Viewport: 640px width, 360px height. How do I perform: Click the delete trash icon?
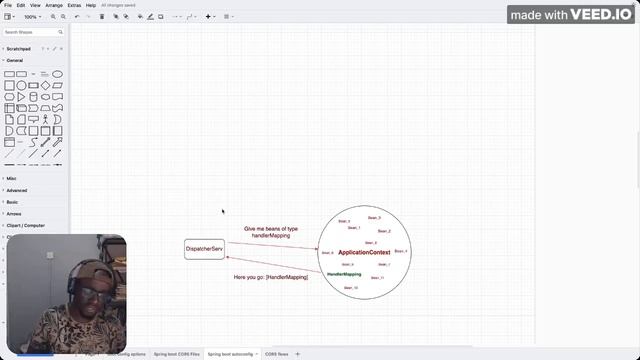click(x=102, y=17)
